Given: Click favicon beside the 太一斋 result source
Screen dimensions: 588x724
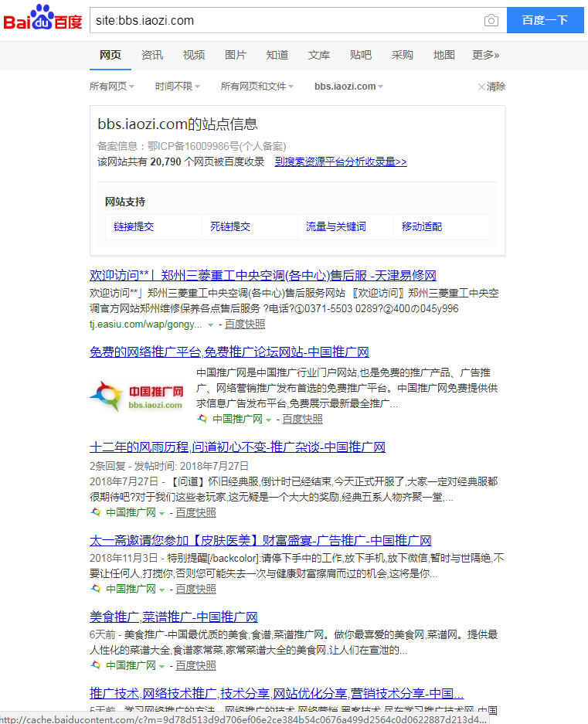Looking at the screenshot, I should coord(95,589).
